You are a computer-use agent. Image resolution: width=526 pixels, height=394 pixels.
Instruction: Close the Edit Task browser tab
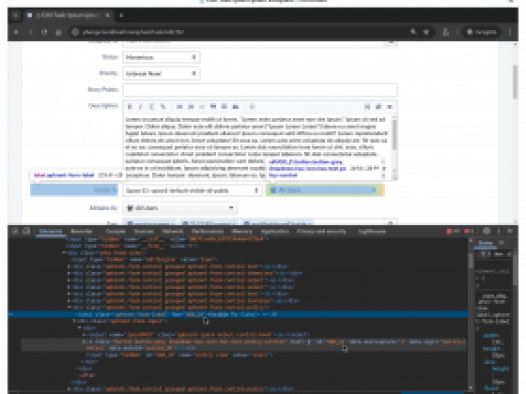(107, 15)
